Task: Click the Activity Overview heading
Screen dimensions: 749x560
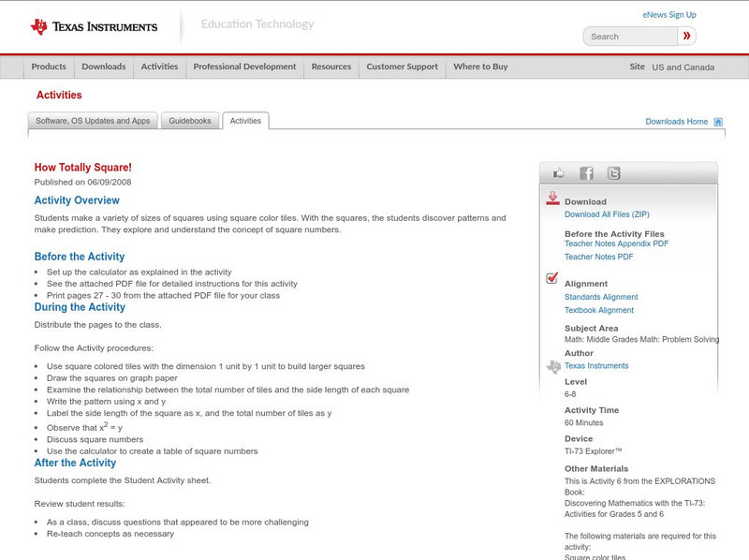Action: click(77, 200)
